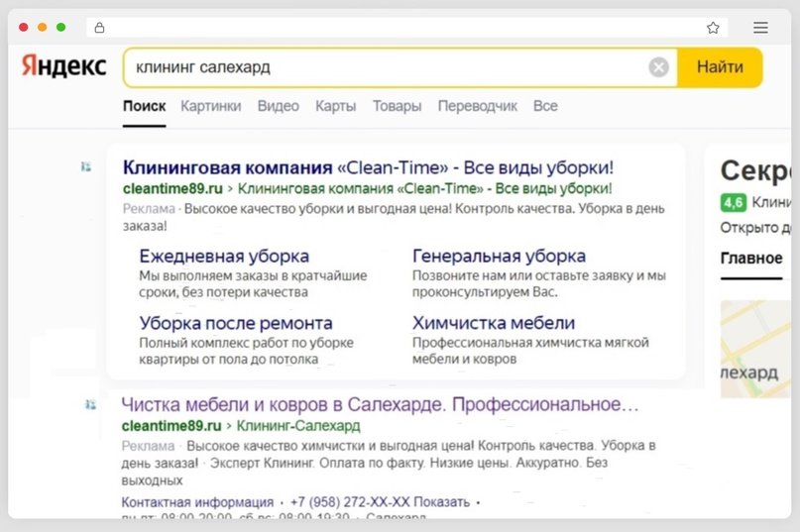
Task: Click text Профессиональная химчистка мягкой
Action: 530,342
